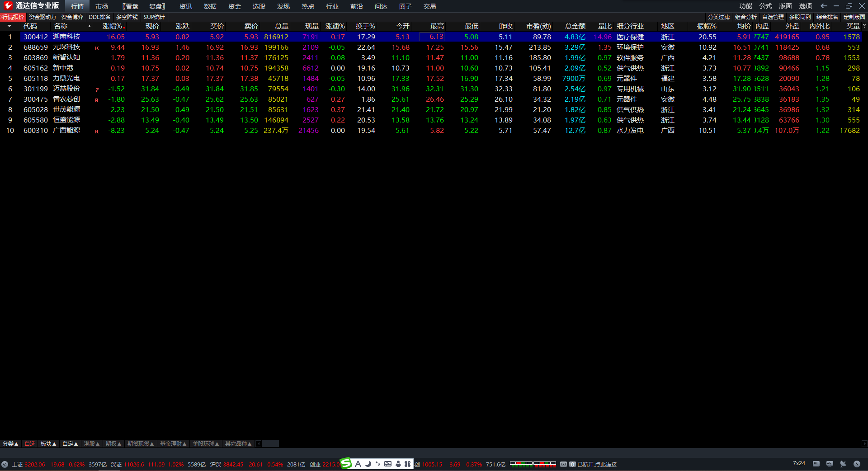Expand the 港股 bottom tab menu
The width and height of the screenshot is (868, 471).
coord(92,444)
